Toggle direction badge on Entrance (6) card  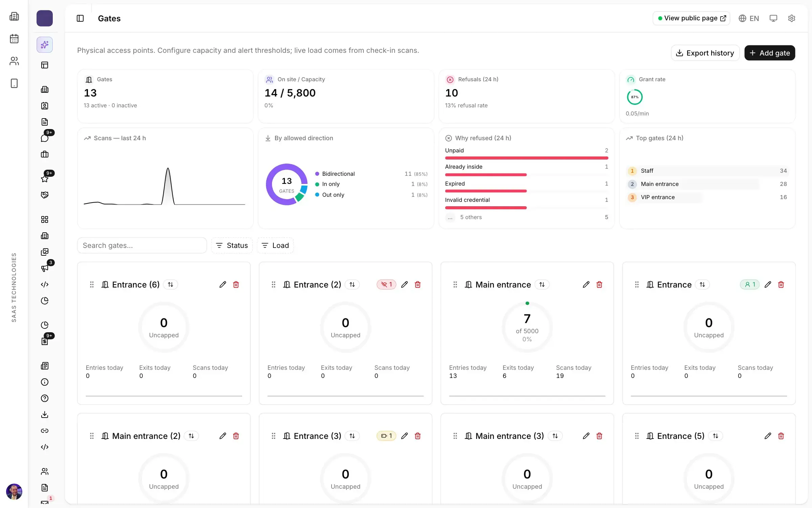(171, 284)
